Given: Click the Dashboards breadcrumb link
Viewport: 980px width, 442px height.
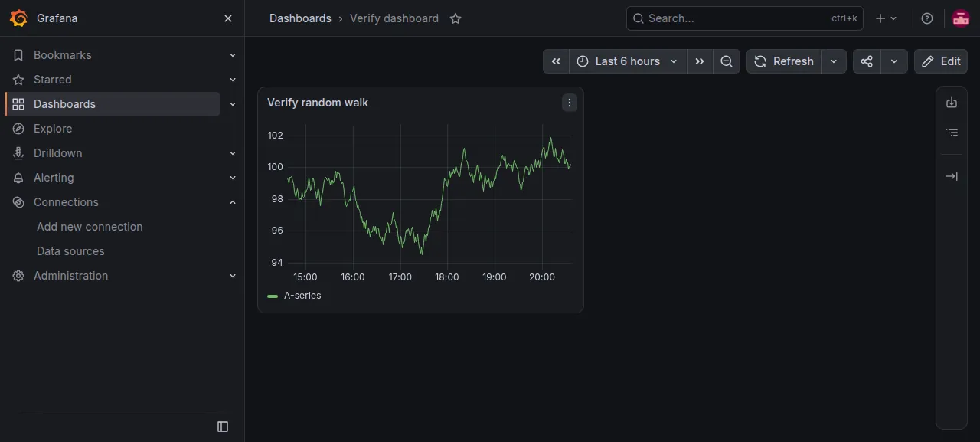Looking at the screenshot, I should tap(300, 18).
